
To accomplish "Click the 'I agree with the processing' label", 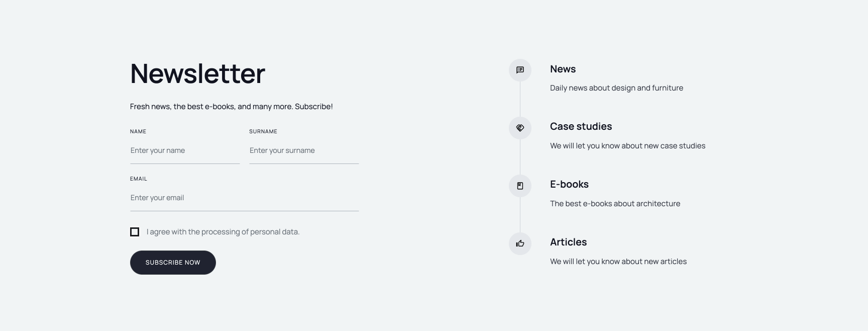I will [223, 232].
